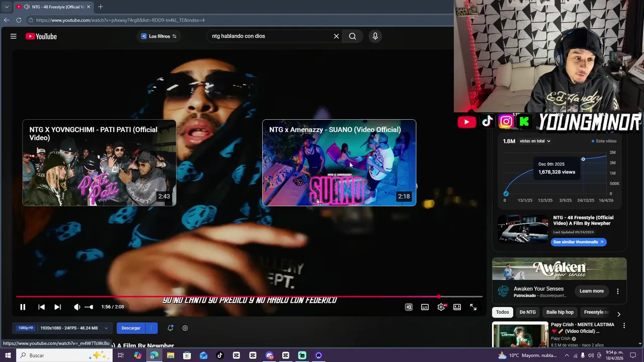
Task: Open the Awaken Your Senses ad banner
Action: pyautogui.click(x=559, y=269)
